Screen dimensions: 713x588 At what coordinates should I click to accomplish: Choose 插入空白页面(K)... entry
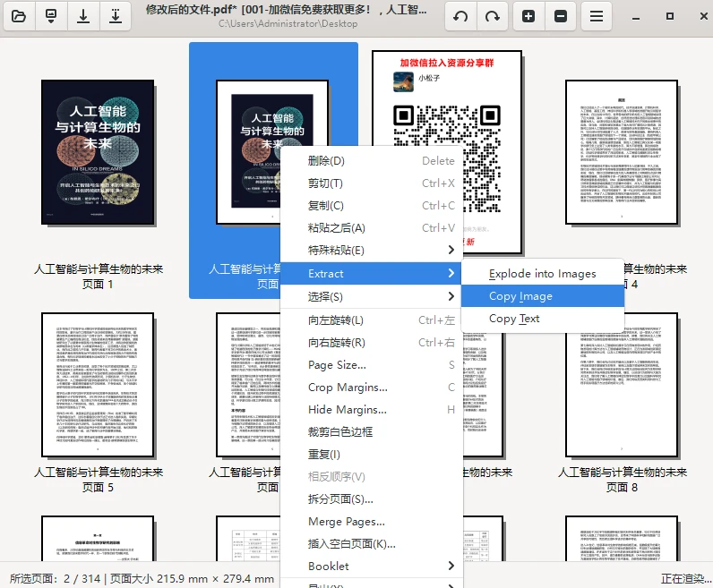(x=372, y=544)
